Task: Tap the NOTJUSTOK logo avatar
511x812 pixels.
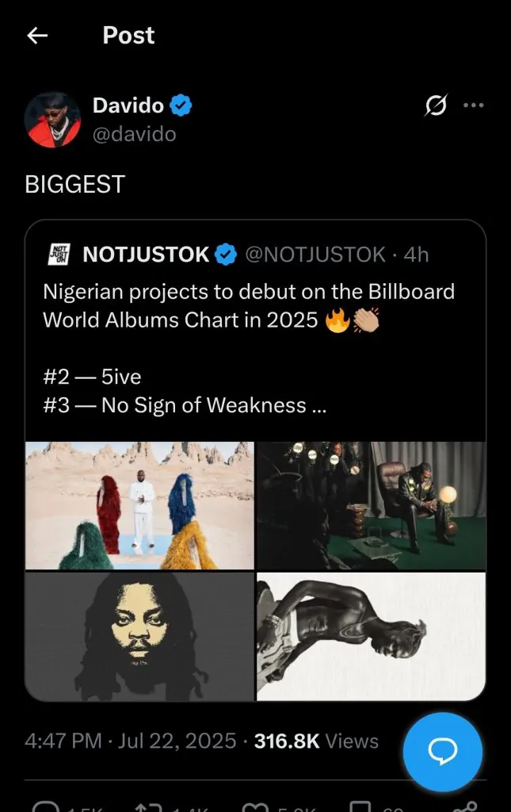Action: point(60,254)
